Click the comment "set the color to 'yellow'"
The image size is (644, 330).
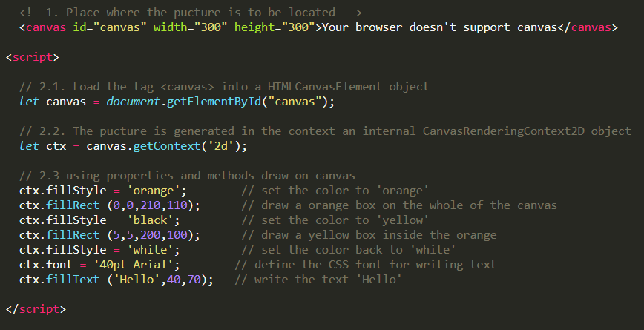pos(335,220)
